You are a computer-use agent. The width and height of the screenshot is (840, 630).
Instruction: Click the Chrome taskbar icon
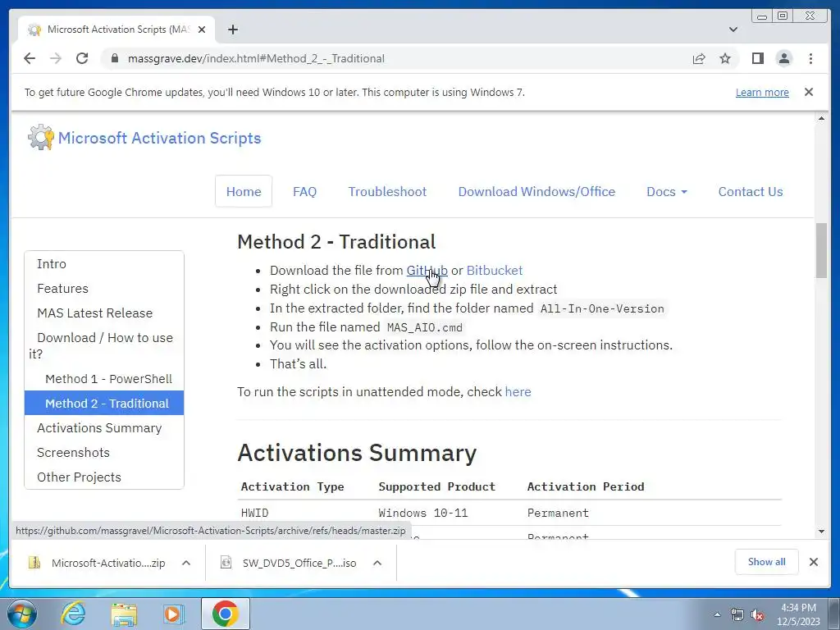(x=225, y=614)
